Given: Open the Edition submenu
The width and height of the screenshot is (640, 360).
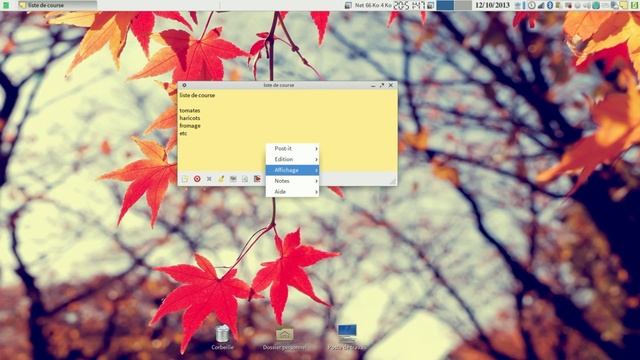Looking at the screenshot, I should pyautogui.click(x=292, y=159).
